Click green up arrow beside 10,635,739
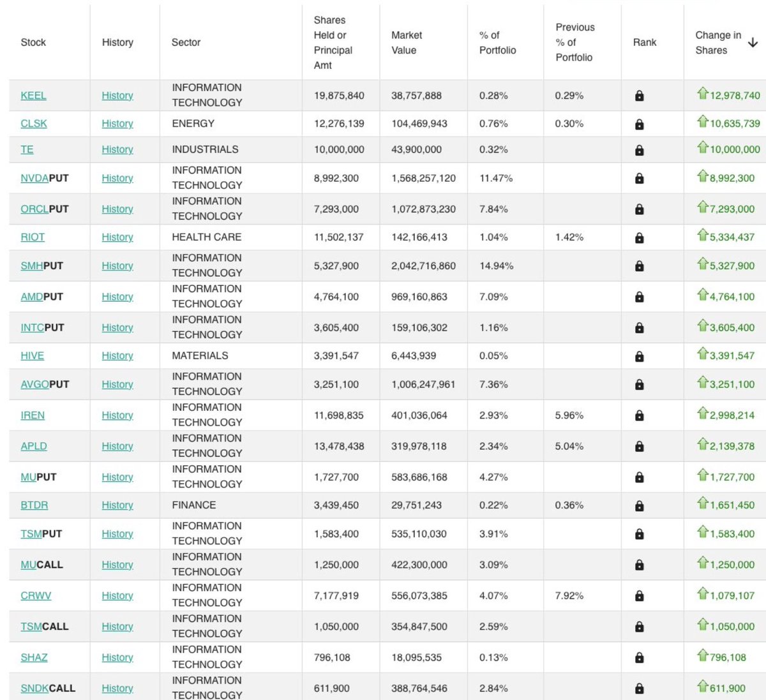Image resolution: width=766 pixels, height=700 pixels. [x=703, y=122]
